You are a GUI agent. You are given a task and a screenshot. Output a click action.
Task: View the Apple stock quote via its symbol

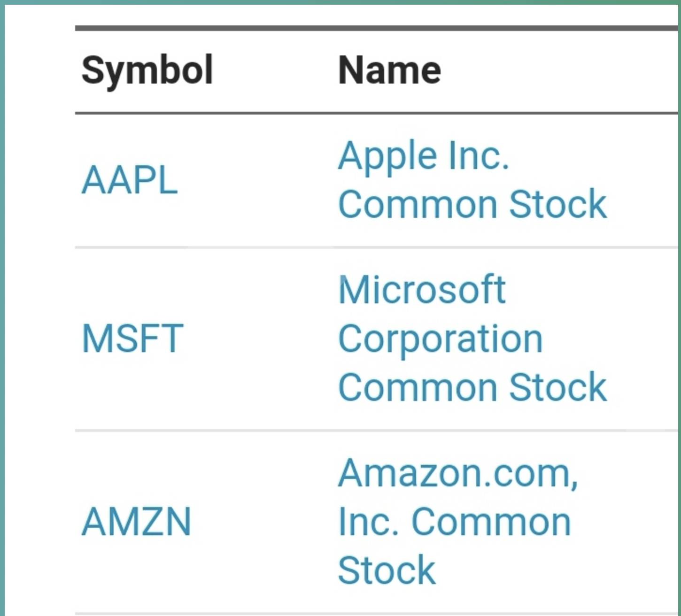pyautogui.click(x=130, y=180)
